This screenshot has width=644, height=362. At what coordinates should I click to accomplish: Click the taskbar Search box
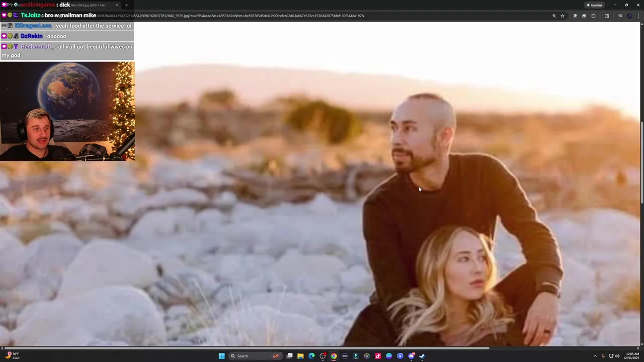click(255, 356)
